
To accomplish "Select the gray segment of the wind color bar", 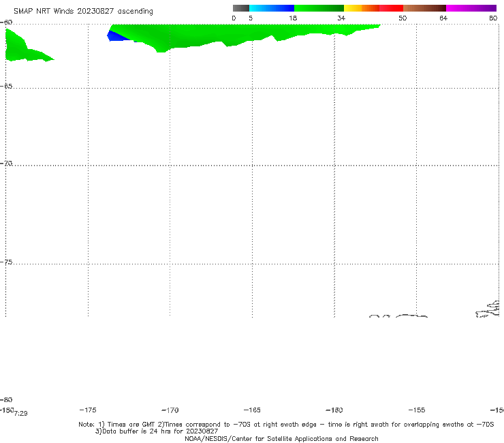I will pyautogui.click(x=241, y=8).
